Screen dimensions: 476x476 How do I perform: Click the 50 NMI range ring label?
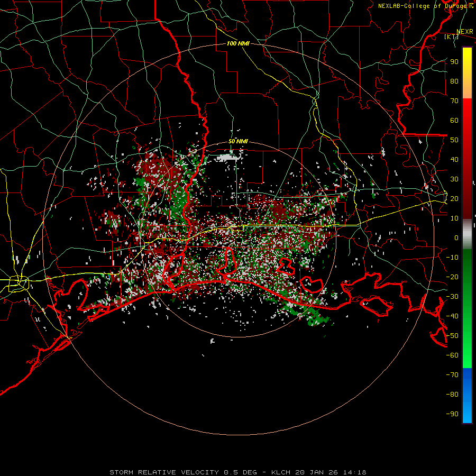coord(238,141)
